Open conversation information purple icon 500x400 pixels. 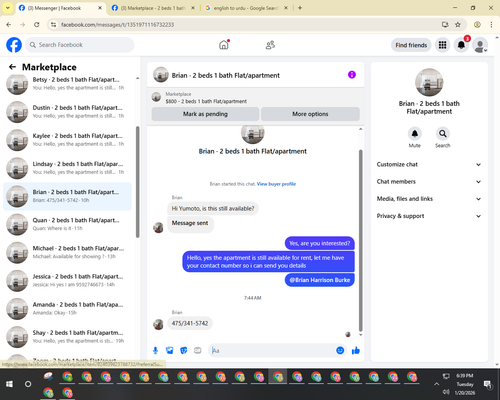click(x=352, y=75)
